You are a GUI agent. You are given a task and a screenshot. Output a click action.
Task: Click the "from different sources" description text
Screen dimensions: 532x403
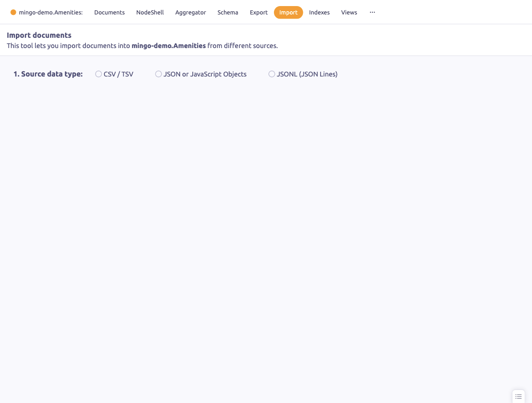click(242, 46)
